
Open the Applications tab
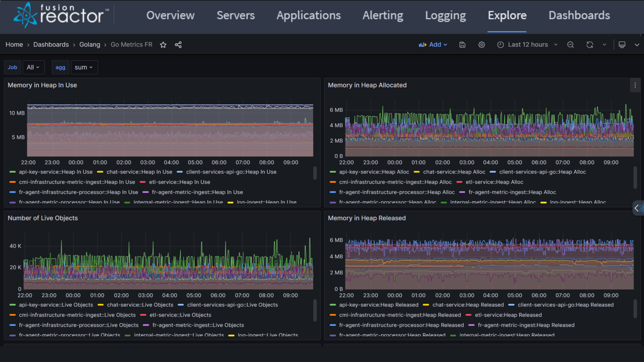309,16
